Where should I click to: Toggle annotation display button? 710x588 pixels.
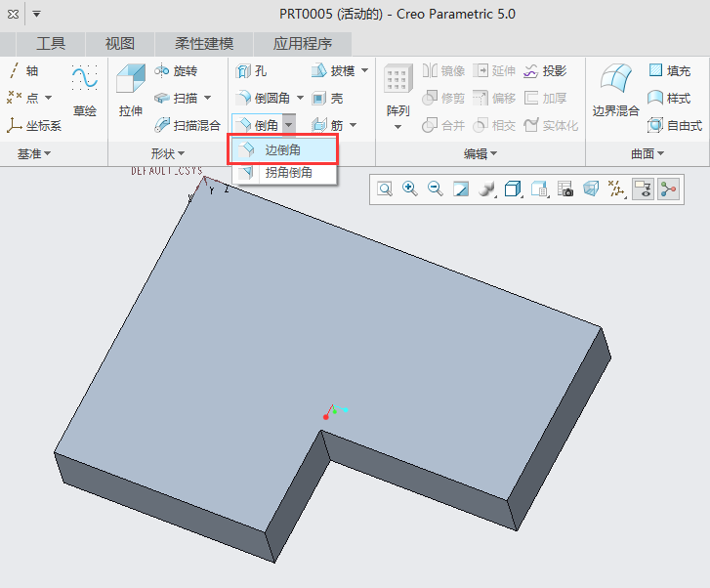(x=643, y=189)
